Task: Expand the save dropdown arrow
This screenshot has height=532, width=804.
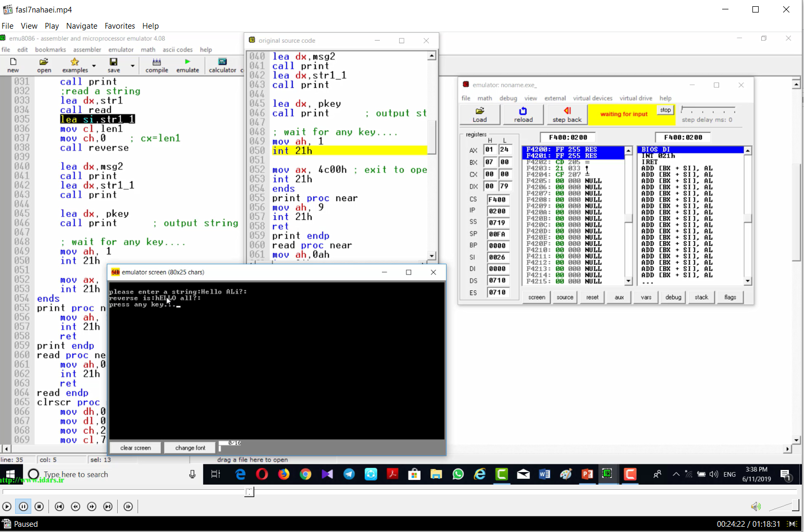Action: pyautogui.click(x=132, y=66)
